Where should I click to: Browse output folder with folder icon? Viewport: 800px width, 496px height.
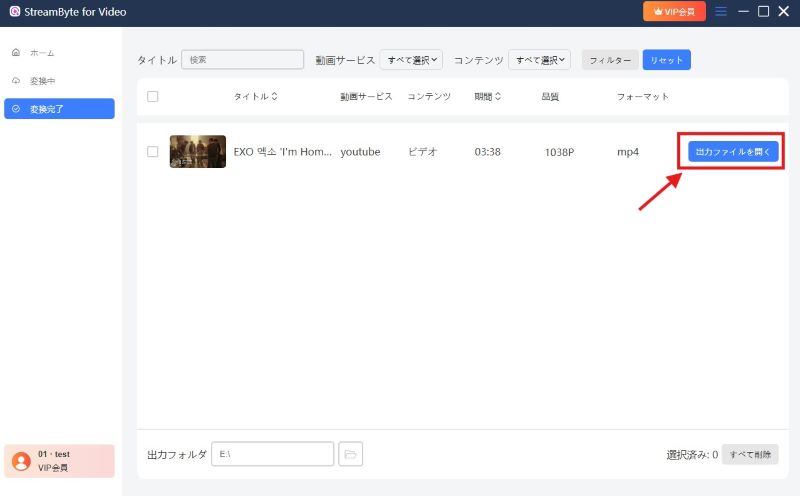click(x=351, y=454)
